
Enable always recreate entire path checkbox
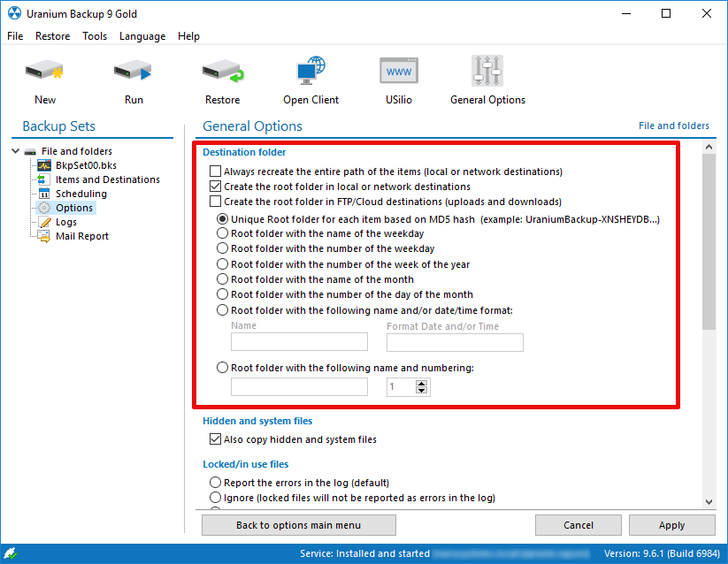215,171
